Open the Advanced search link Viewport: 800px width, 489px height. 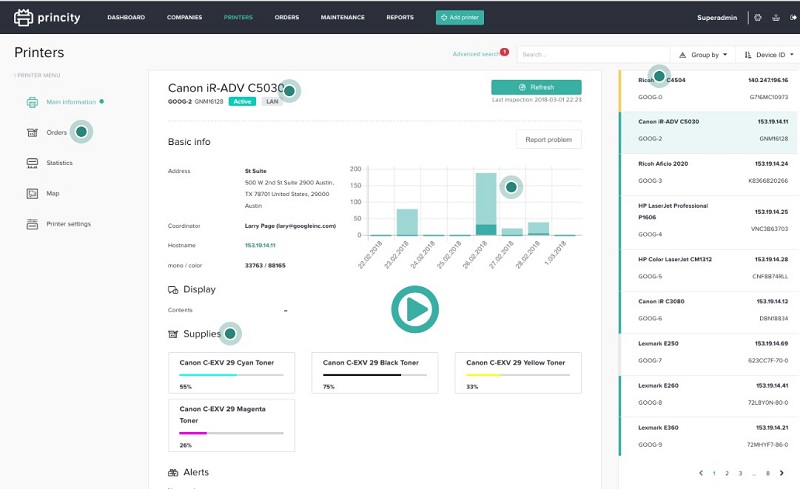476,54
